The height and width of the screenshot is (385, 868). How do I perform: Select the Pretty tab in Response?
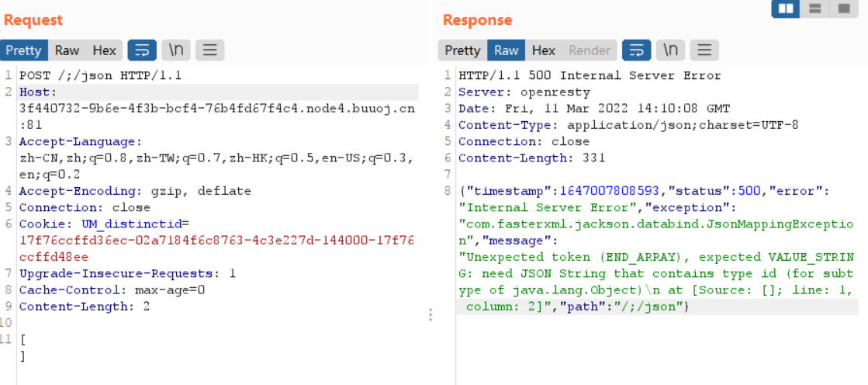(462, 50)
